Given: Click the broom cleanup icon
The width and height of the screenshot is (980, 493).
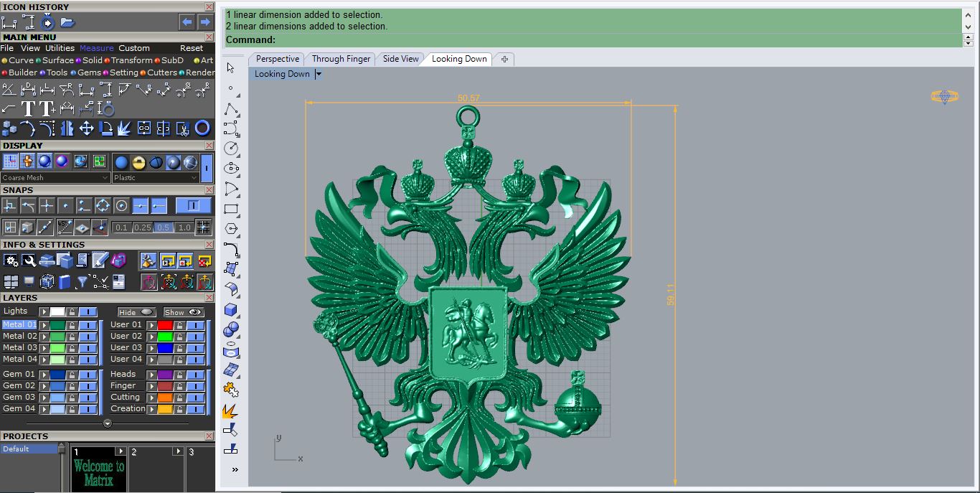Looking at the screenshot, I should (149, 260).
